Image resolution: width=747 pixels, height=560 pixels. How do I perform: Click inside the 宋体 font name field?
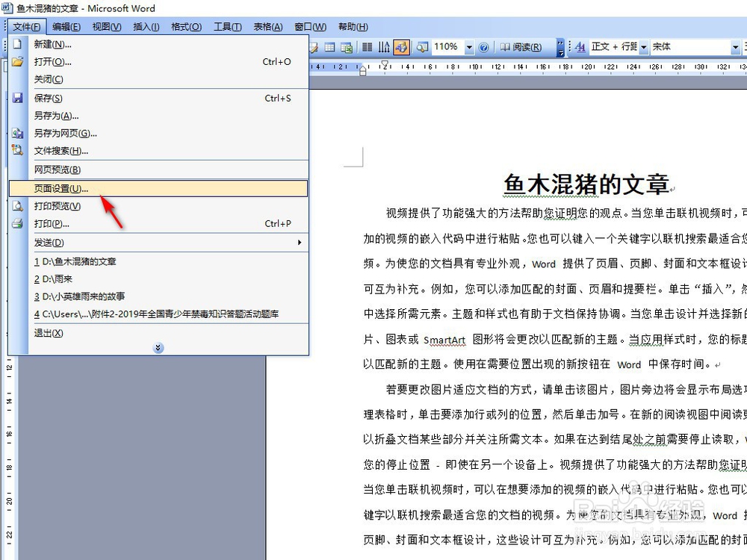[x=689, y=47]
